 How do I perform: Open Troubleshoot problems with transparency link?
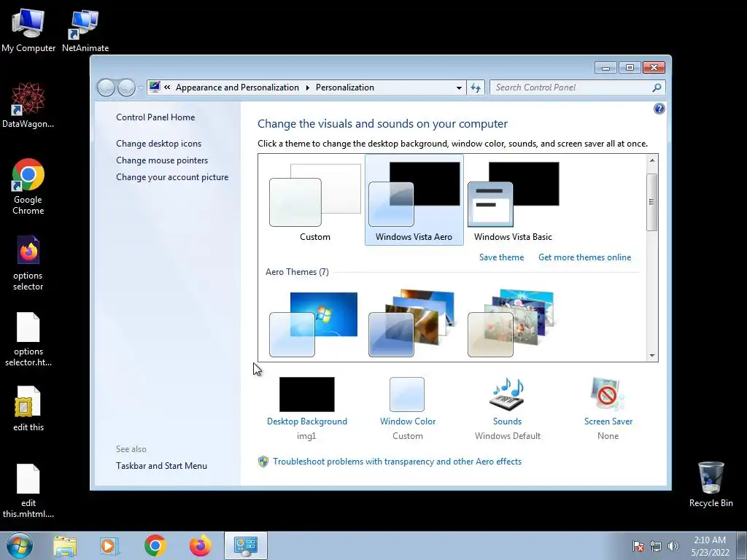[397, 462]
